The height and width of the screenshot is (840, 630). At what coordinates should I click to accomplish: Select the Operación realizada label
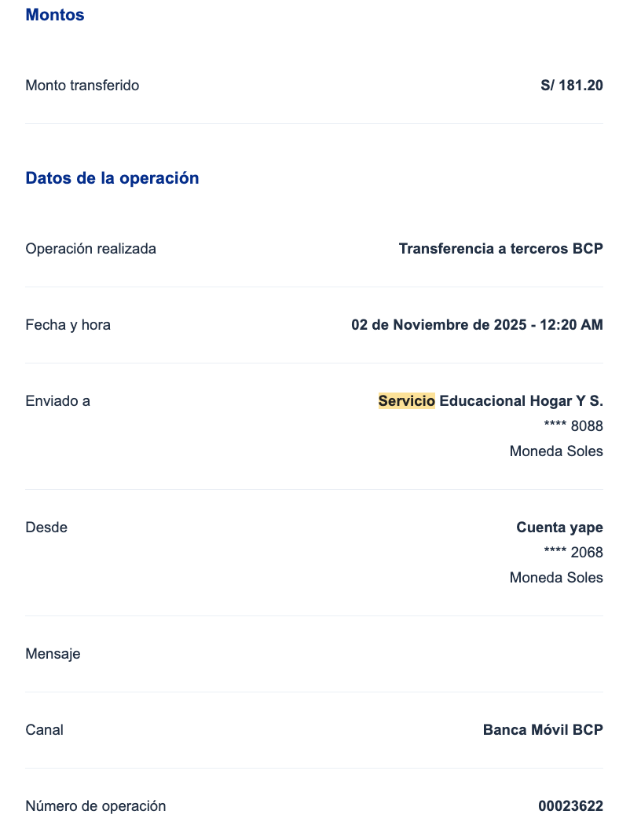tap(91, 249)
